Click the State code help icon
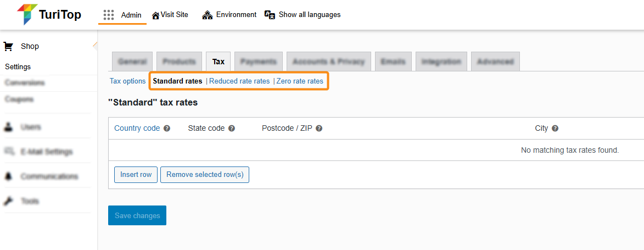Image resolution: width=644 pixels, height=250 pixels. click(232, 129)
